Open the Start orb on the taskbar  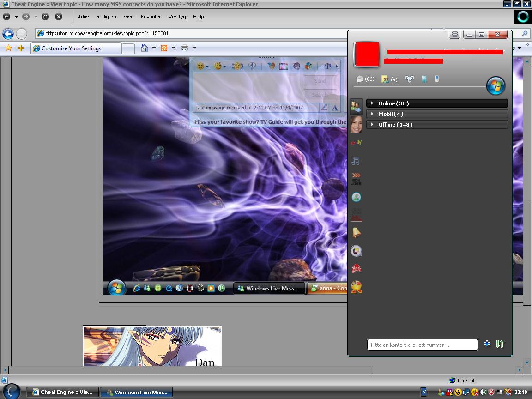pyautogui.click(x=11, y=391)
